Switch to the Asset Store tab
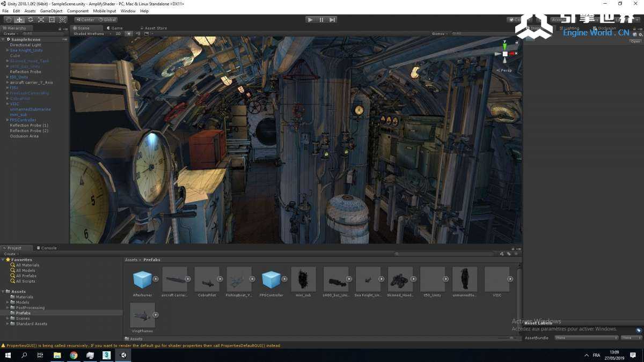This screenshot has height=362, width=644. click(x=154, y=28)
